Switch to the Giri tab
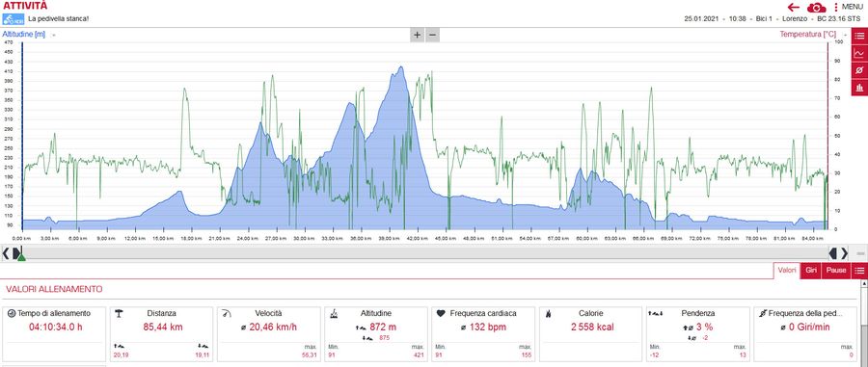 point(811,271)
